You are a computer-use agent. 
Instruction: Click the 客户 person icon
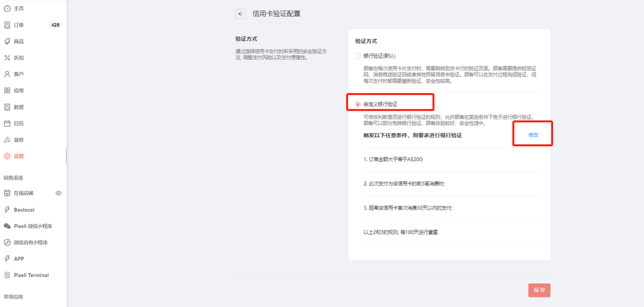pos(7,74)
